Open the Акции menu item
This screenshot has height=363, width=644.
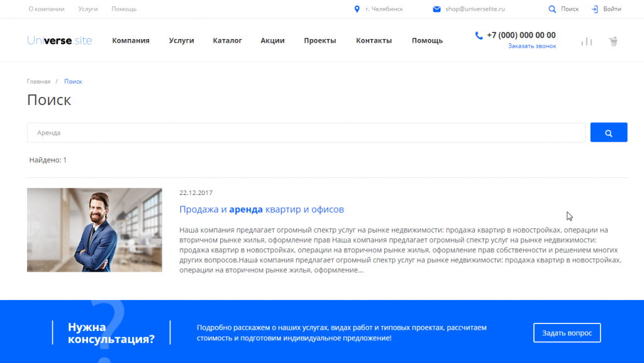click(272, 41)
